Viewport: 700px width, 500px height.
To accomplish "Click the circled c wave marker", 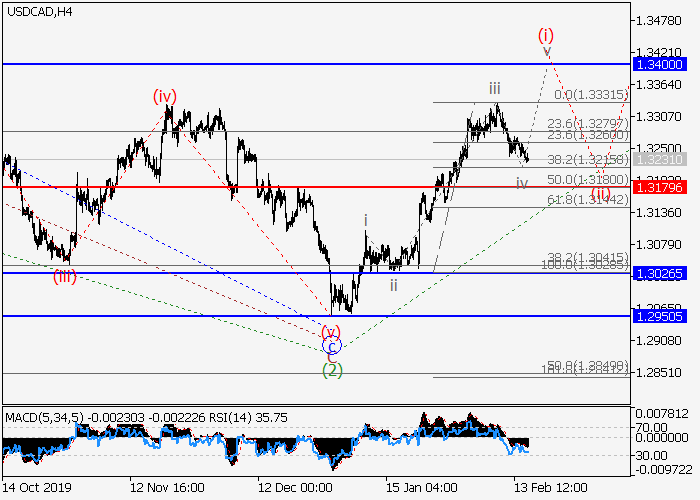I will pyautogui.click(x=333, y=346).
